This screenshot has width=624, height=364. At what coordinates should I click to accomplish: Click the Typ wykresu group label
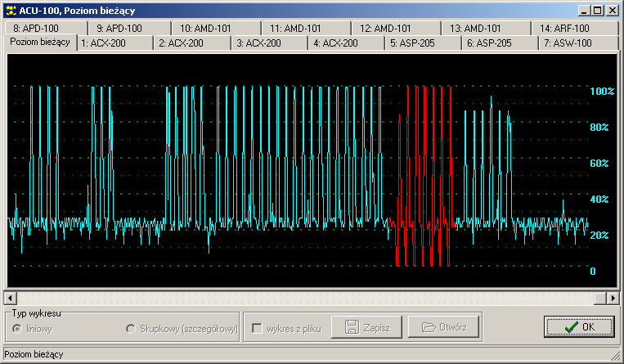(x=36, y=313)
